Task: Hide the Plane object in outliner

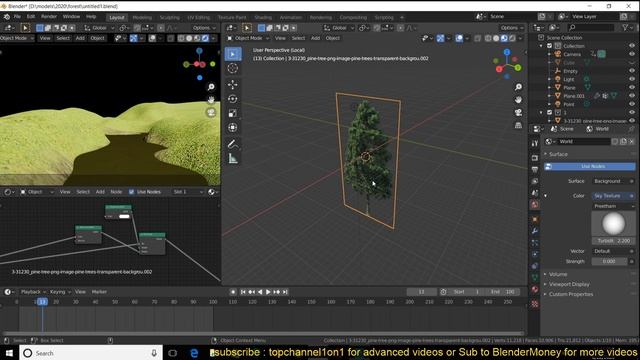Action: (x=632, y=87)
